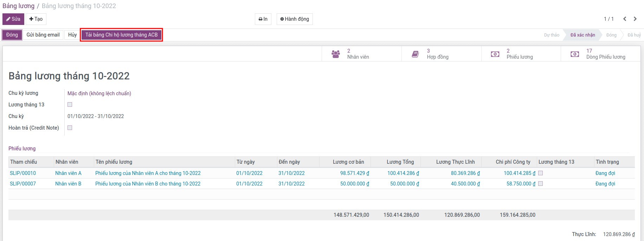Screen dimensions: 644x241
Task: Click the Phiếu lương money icon
Action: tap(495, 54)
